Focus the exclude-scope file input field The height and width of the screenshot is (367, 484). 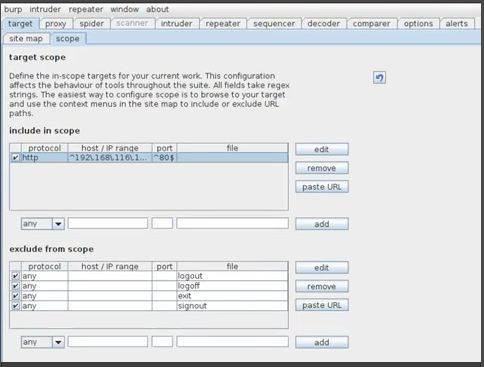[232, 342]
